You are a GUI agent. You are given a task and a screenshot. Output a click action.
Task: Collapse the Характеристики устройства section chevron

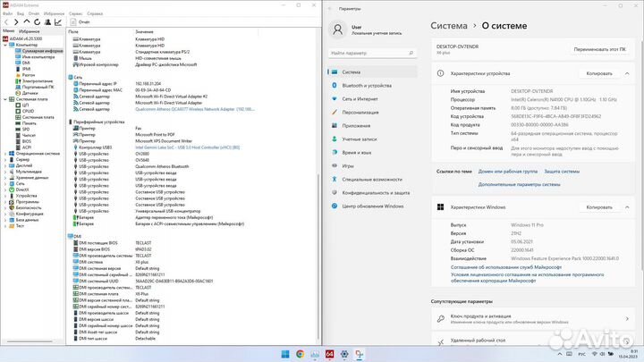(629, 73)
